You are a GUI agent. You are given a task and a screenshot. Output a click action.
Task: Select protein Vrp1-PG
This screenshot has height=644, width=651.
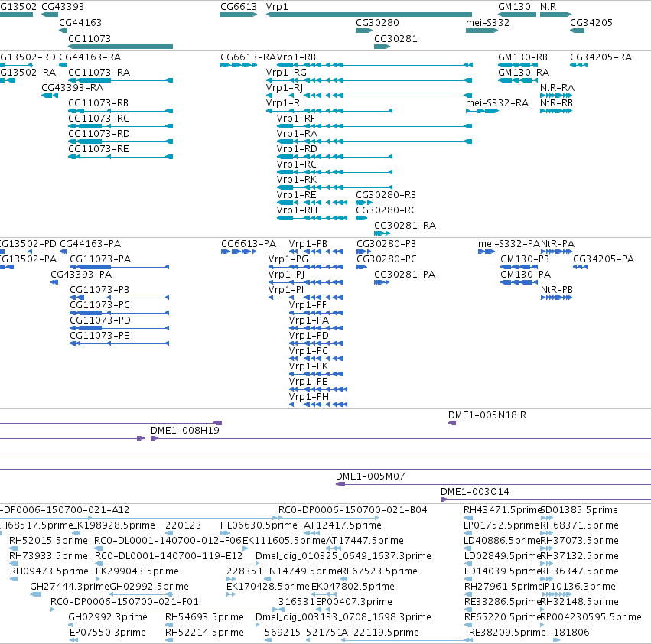click(288, 259)
